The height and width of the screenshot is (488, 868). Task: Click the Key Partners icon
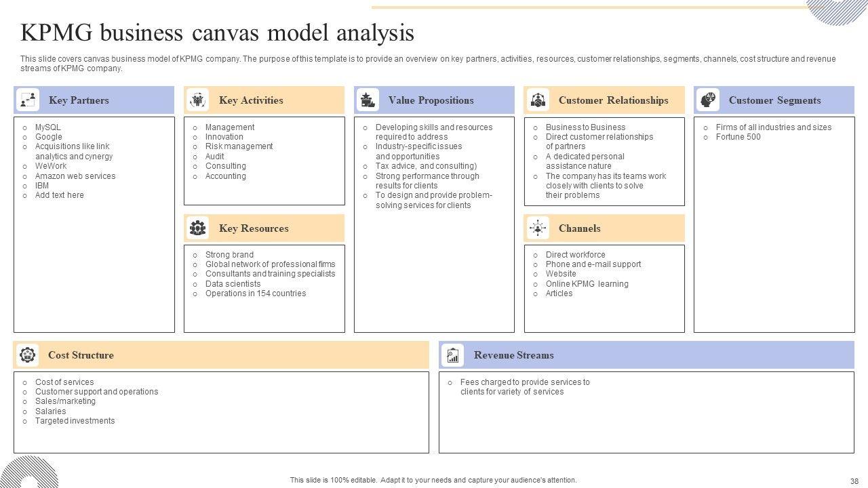[28, 100]
